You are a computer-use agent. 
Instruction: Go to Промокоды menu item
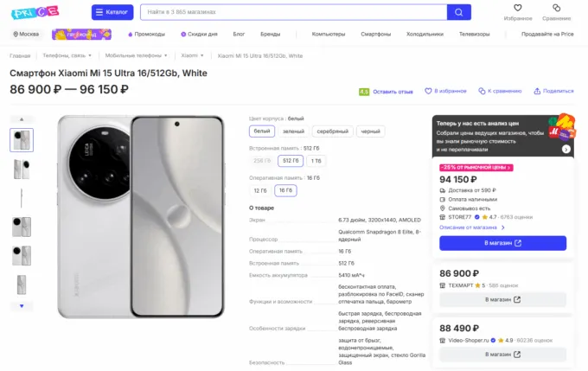[147, 34]
